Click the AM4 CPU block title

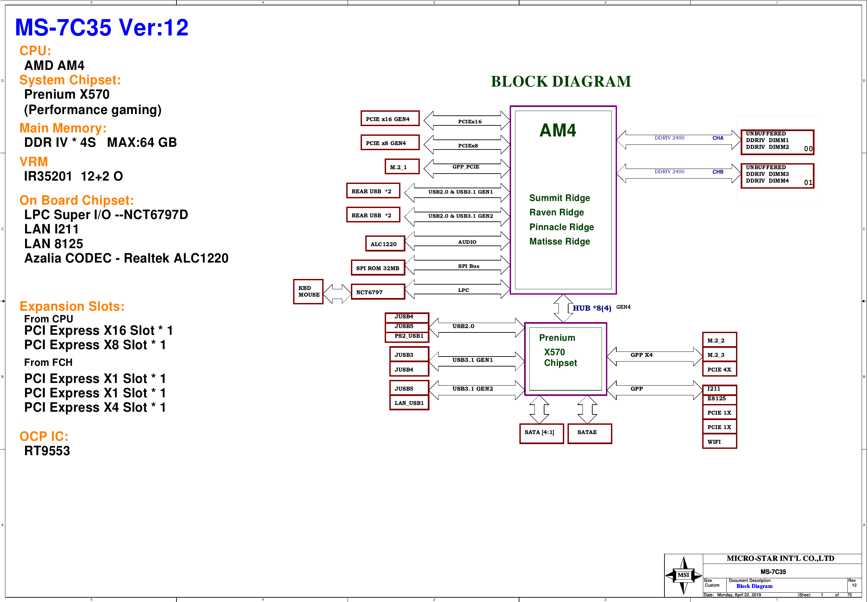tap(557, 130)
